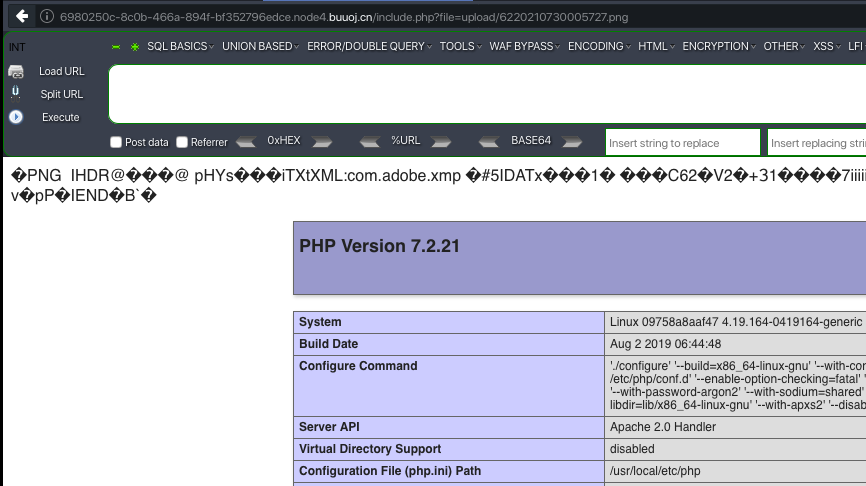Screen dimensions: 866x486
Task: Click the Split URL icon
Action: click(16, 93)
